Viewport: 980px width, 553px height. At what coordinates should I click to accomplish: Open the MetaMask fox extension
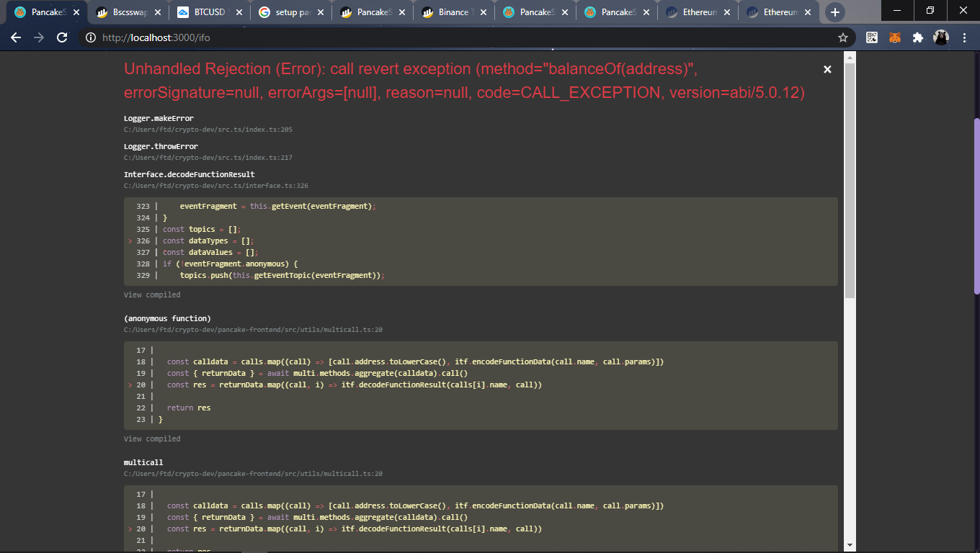pos(894,37)
